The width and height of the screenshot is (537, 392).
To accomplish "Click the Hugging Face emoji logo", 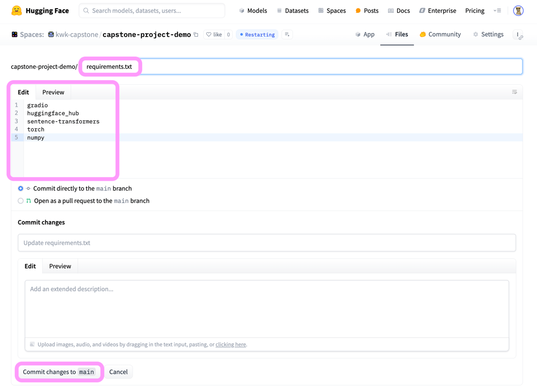I will coord(16,11).
